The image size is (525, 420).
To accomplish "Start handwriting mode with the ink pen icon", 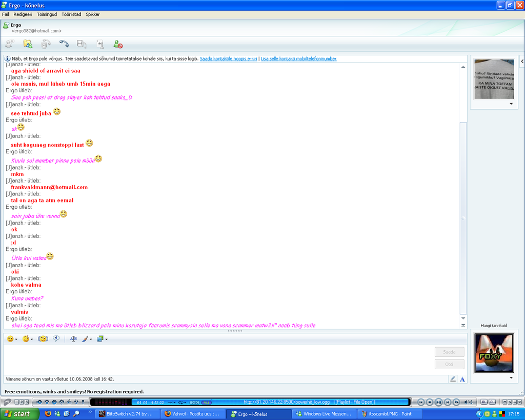I will [x=85, y=338].
